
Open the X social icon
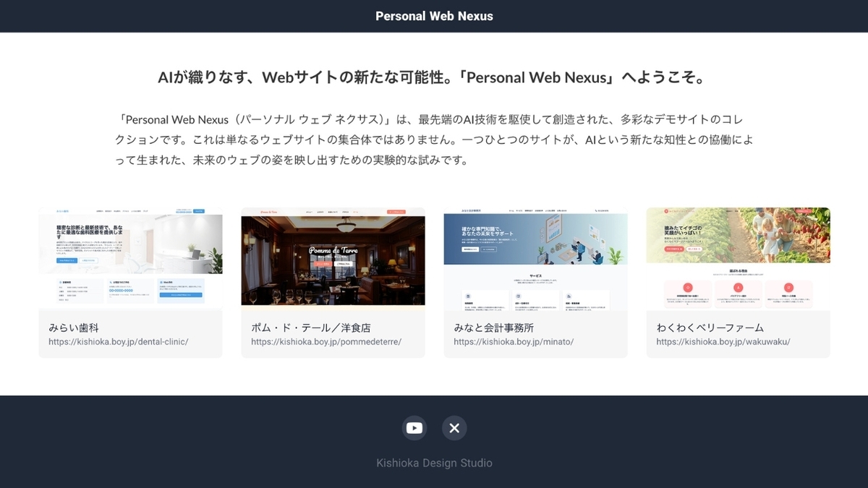pyautogui.click(x=454, y=428)
